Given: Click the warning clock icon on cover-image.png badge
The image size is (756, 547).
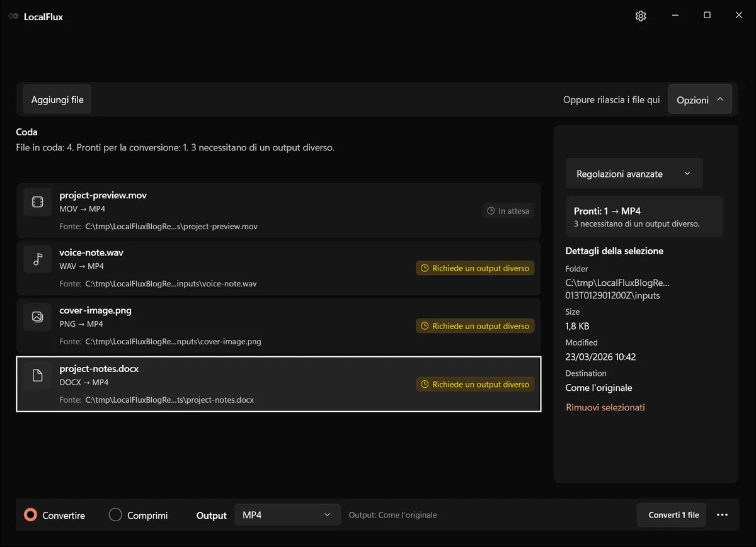Looking at the screenshot, I should [x=425, y=326].
